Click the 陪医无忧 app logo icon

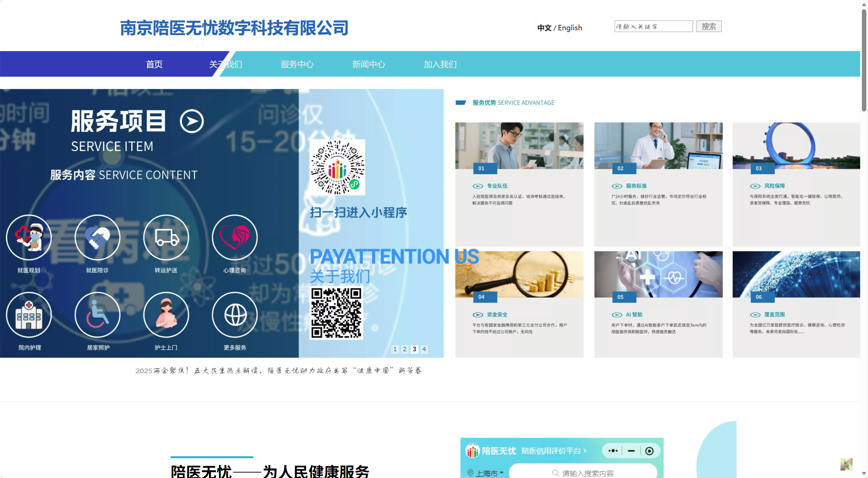pyautogui.click(x=472, y=451)
